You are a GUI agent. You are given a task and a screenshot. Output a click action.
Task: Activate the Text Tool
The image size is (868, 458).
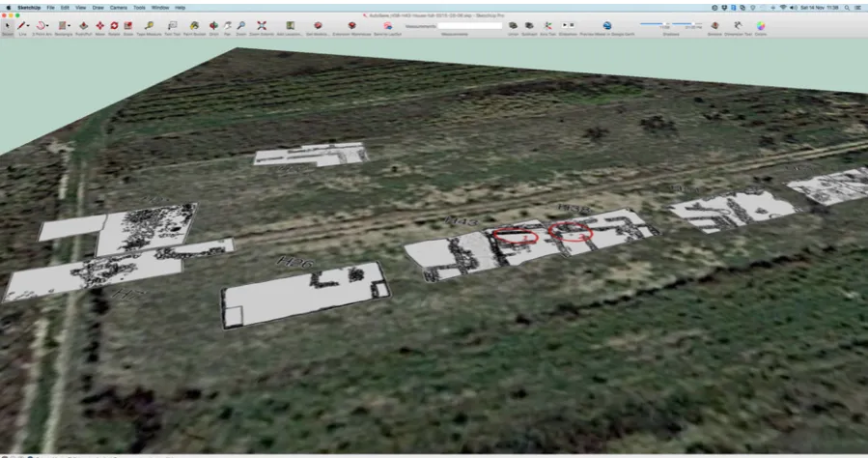172,25
